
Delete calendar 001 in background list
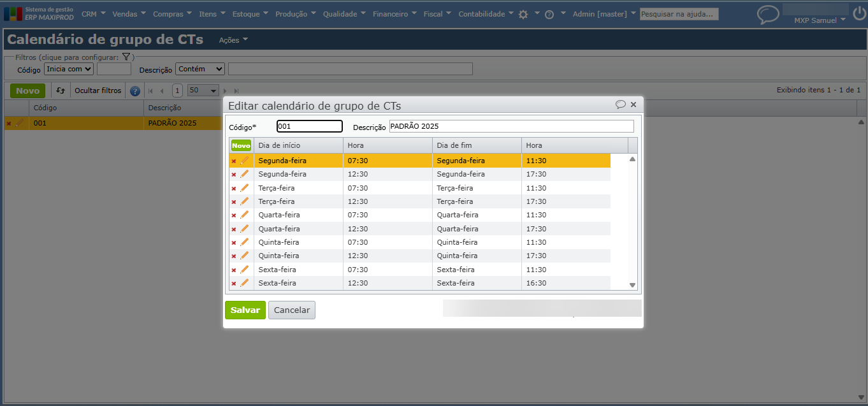coord(8,123)
